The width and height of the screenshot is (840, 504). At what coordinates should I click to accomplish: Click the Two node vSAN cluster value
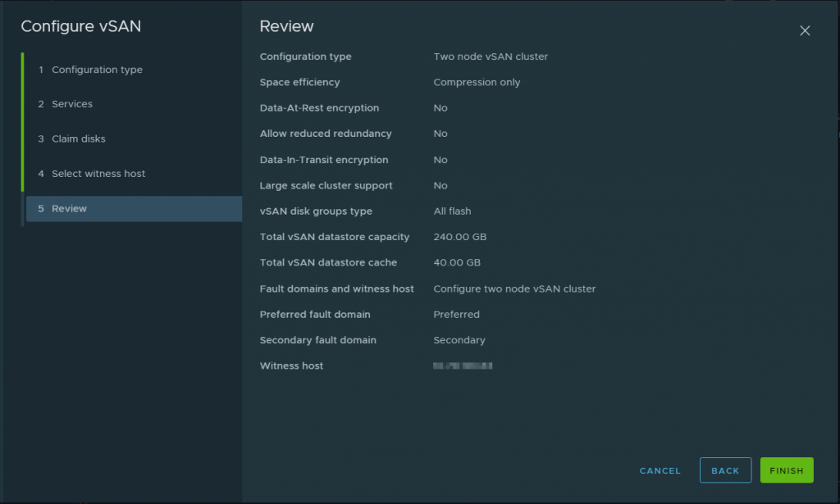coord(491,57)
